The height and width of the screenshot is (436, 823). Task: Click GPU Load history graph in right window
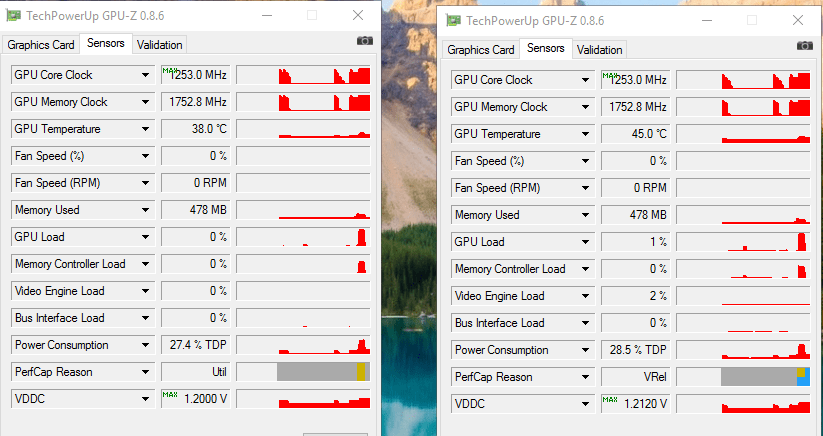[x=743, y=242]
